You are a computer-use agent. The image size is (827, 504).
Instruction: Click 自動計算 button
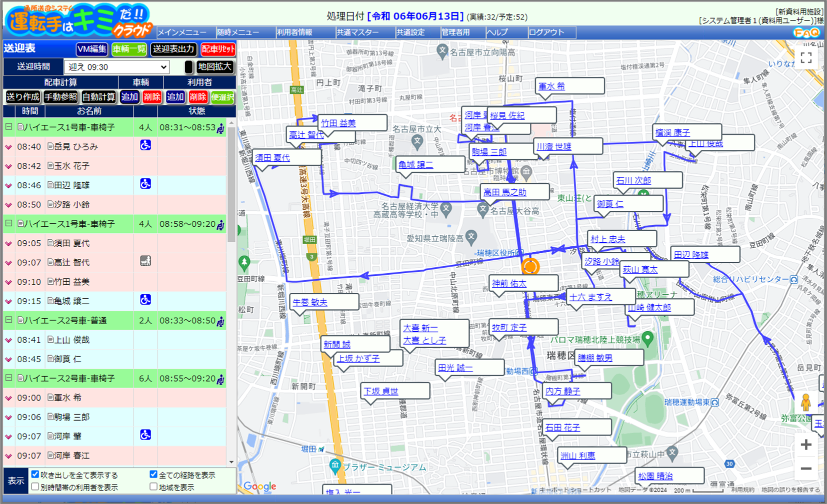click(98, 97)
